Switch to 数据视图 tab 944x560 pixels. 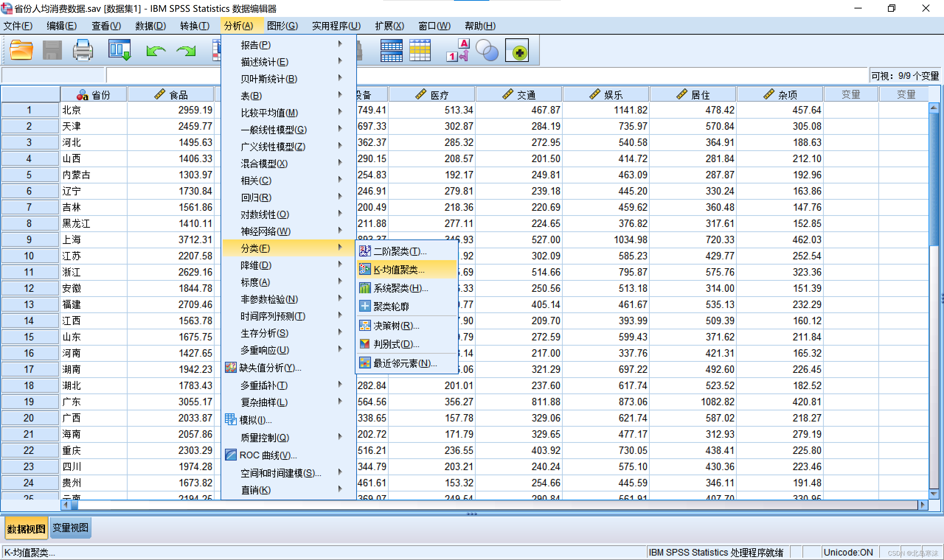click(x=26, y=529)
